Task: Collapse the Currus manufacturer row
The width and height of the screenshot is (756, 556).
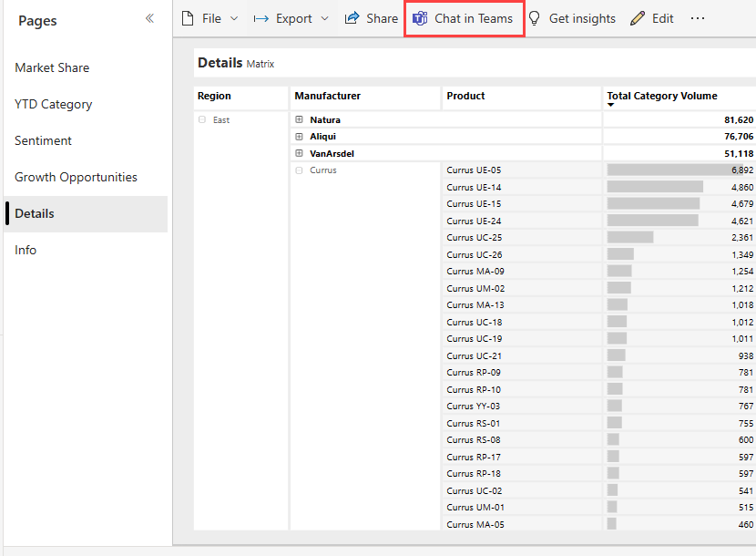Action: (x=299, y=170)
